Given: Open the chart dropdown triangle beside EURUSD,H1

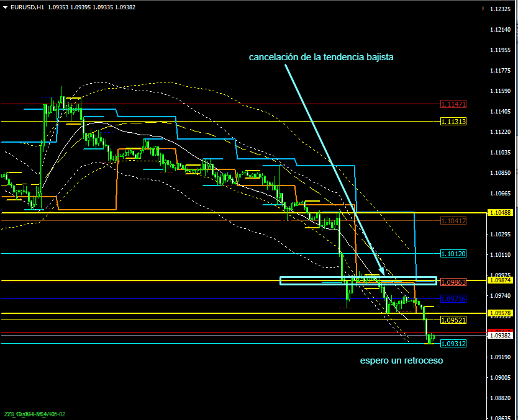Looking at the screenshot, I should 6,7.
